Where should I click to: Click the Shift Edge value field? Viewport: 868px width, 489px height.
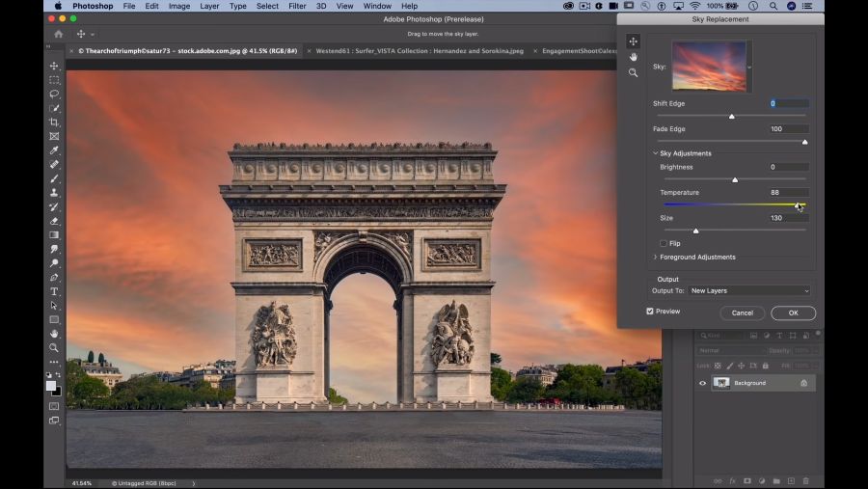pos(789,103)
